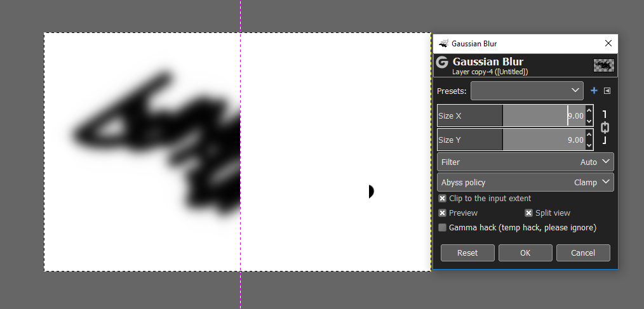
Task: Save current settings as a named preset
Action: [x=594, y=91]
